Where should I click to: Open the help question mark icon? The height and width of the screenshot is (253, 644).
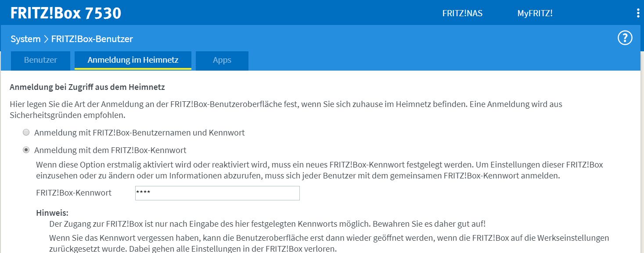625,38
